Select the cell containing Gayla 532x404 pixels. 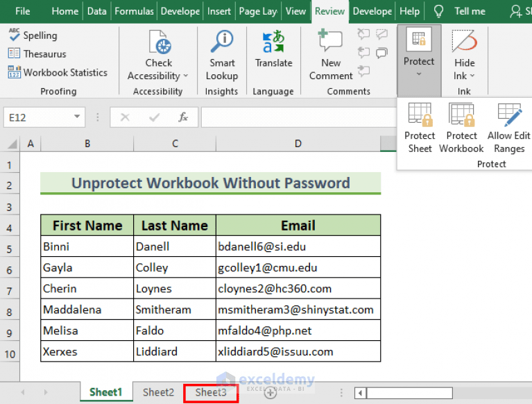87,267
